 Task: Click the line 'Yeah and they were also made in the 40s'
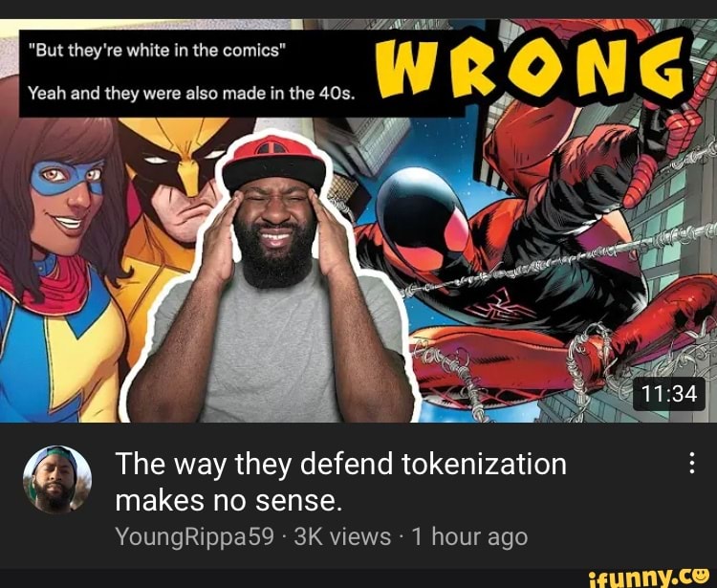click(190, 95)
